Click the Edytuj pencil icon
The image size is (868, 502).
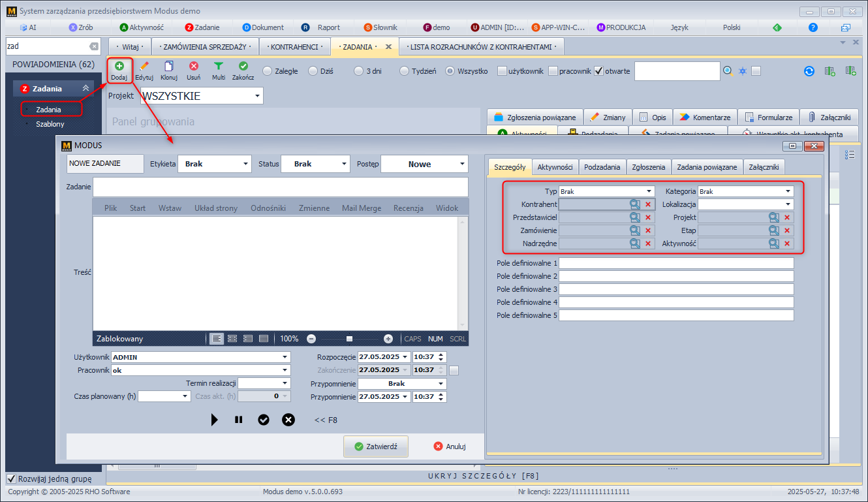[x=144, y=67]
